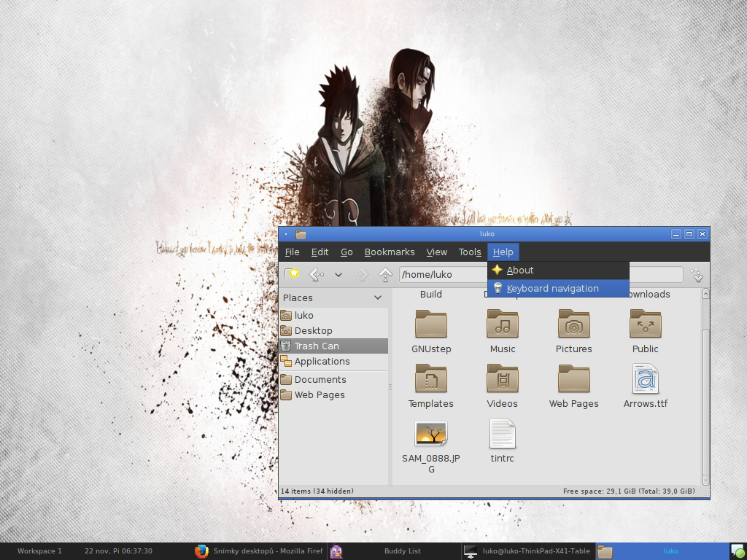Select the Music folder icon

tap(502, 324)
